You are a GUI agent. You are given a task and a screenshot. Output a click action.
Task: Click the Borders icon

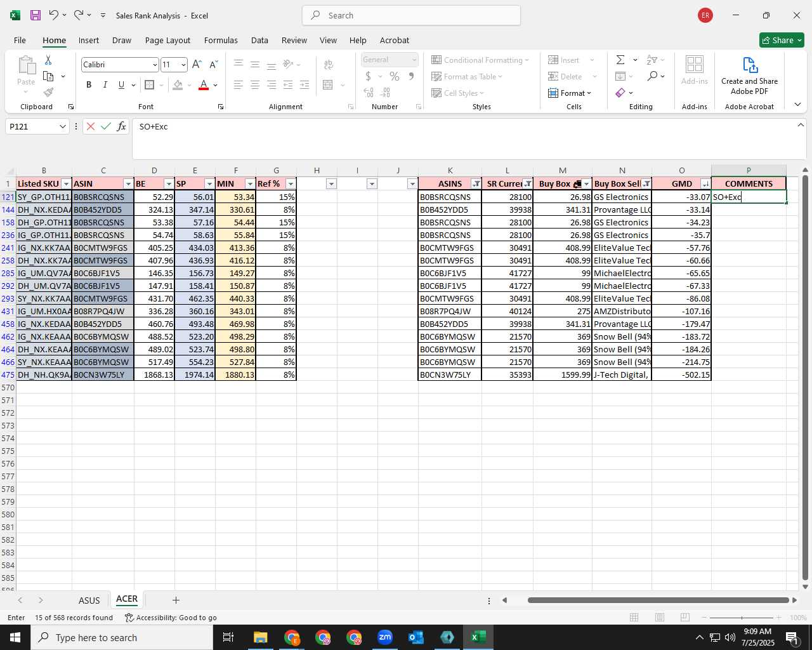(149, 84)
